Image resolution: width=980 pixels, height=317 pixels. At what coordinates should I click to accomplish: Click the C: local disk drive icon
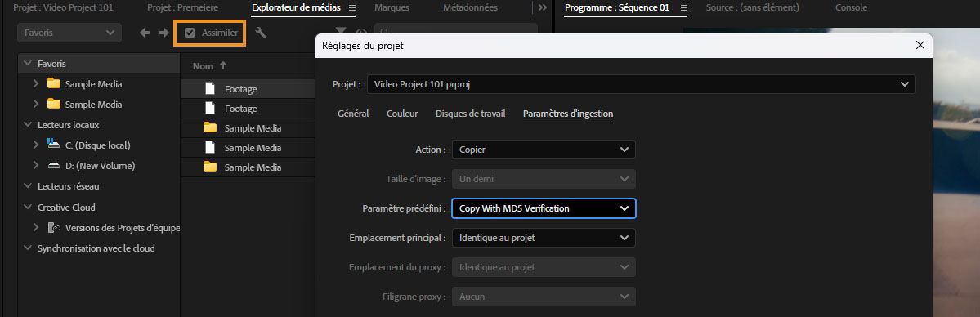pos(54,145)
